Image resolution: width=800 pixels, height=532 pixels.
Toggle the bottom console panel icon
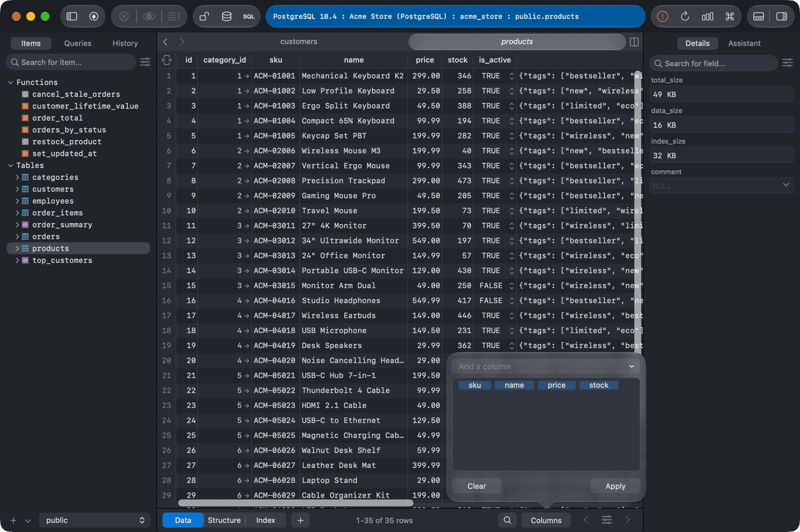tap(758, 16)
